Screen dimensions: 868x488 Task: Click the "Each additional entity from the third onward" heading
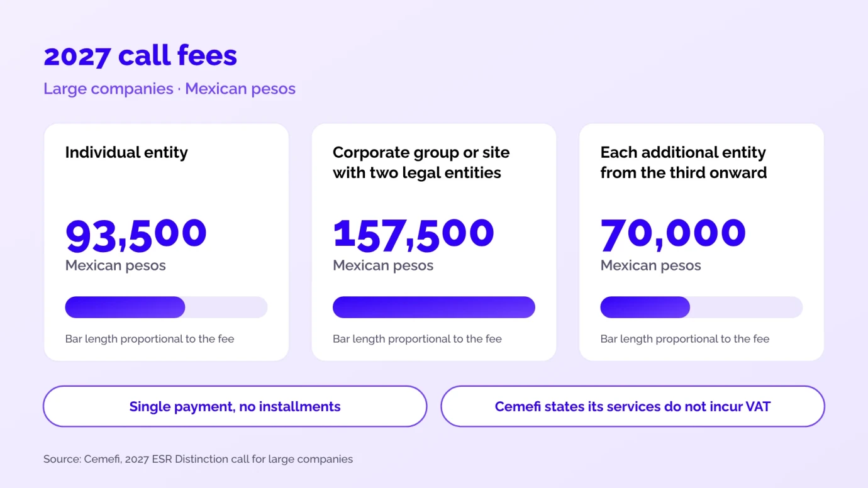coord(684,162)
